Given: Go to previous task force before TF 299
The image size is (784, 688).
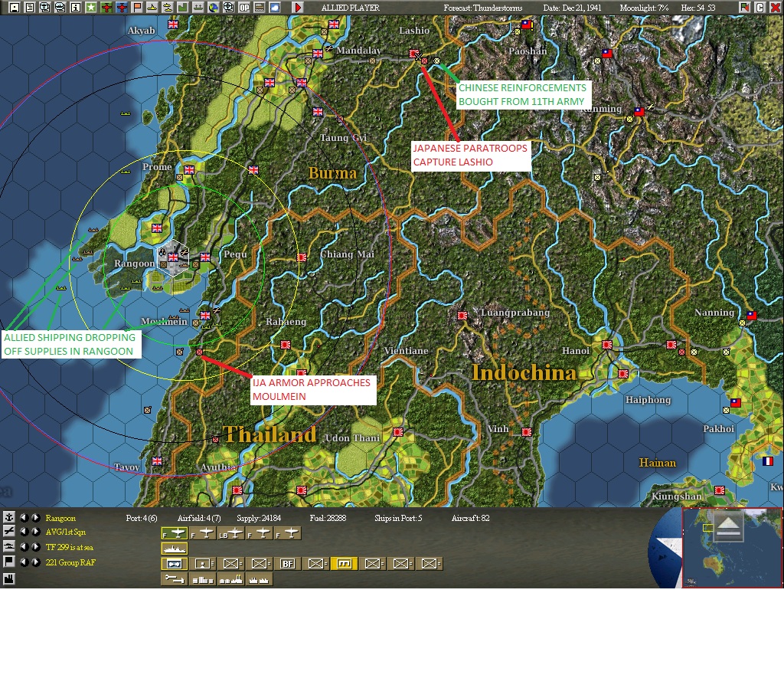Looking at the screenshot, I should 24,547.
